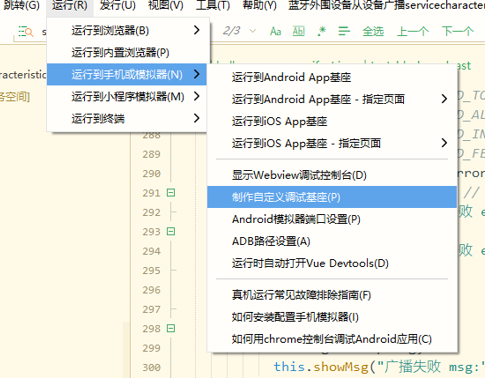The image size is (485, 378).
Task: Select 运行到浏览器(B) menu entry
Action: pos(127,30)
